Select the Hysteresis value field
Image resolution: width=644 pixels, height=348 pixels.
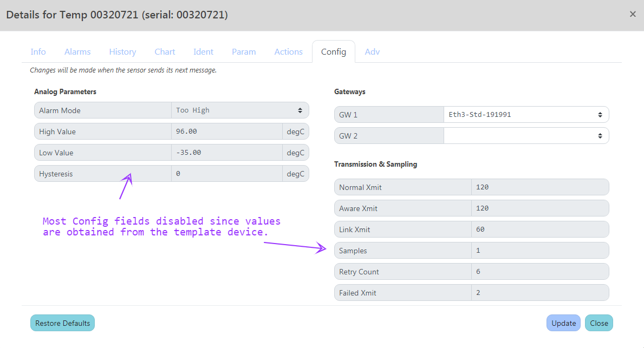tap(226, 173)
